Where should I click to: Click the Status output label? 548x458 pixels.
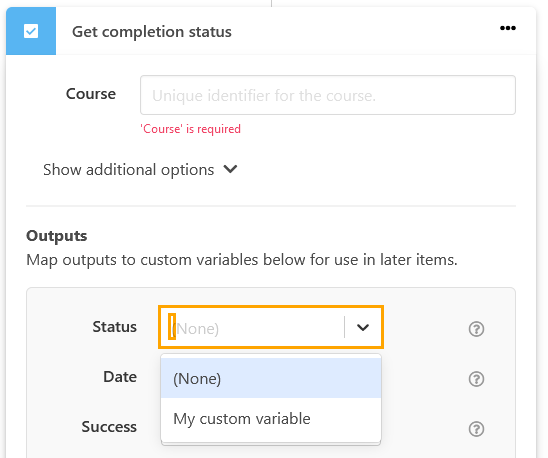(114, 327)
